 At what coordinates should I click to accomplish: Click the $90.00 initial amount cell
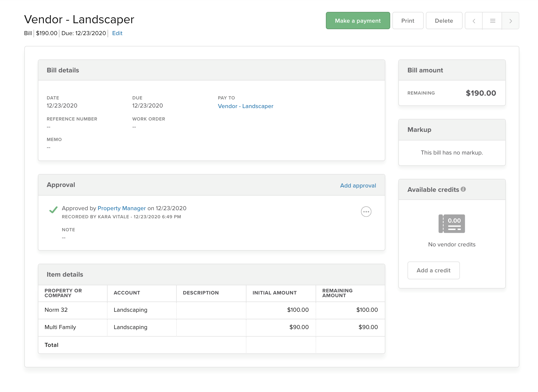click(281, 327)
